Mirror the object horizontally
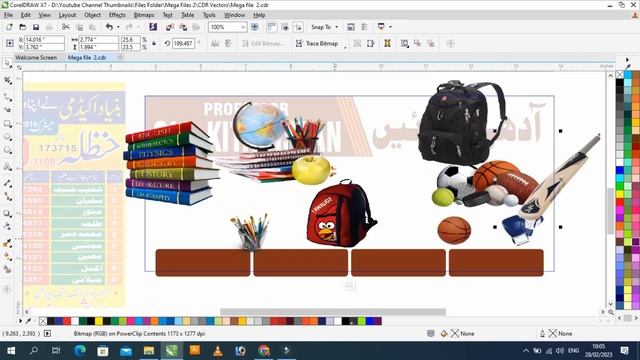Screen dimensions: 640x360 point(215,43)
